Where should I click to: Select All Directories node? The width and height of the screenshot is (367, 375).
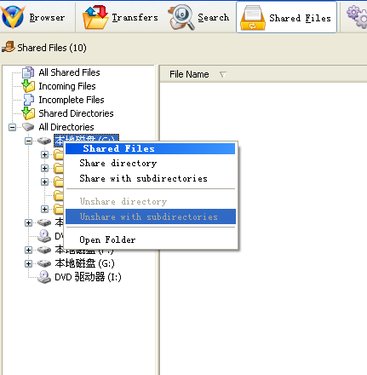66,127
